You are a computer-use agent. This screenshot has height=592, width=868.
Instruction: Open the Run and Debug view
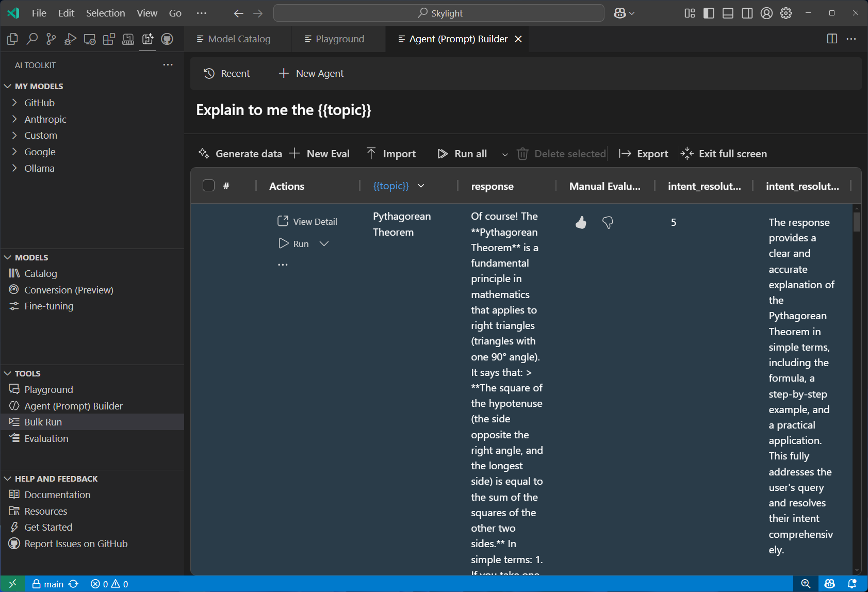click(x=70, y=39)
